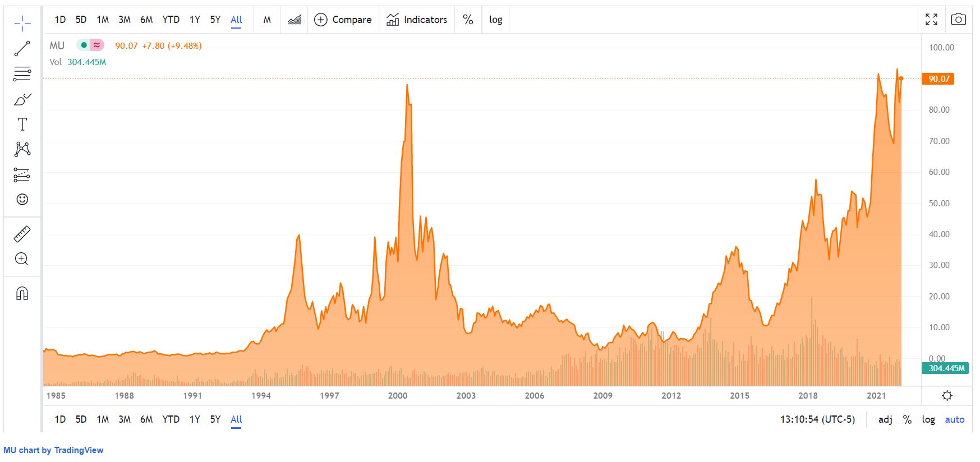The image size is (980, 462).
Task: Set top range to 1M
Action: tap(103, 20)
